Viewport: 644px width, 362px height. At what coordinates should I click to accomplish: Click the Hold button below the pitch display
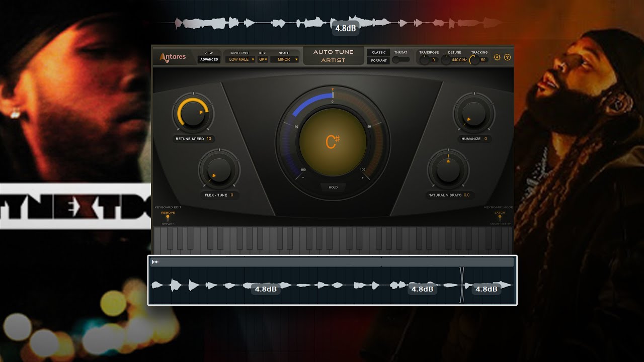(x=333, y=187)
